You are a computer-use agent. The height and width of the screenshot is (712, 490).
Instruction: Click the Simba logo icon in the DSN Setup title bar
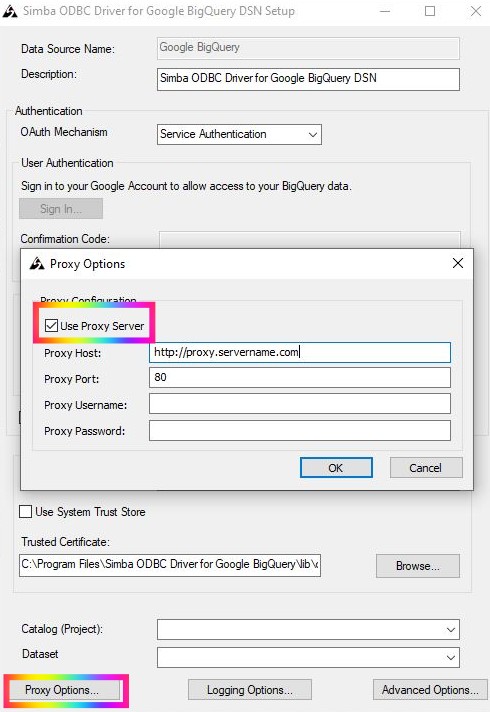pos(10,11)
